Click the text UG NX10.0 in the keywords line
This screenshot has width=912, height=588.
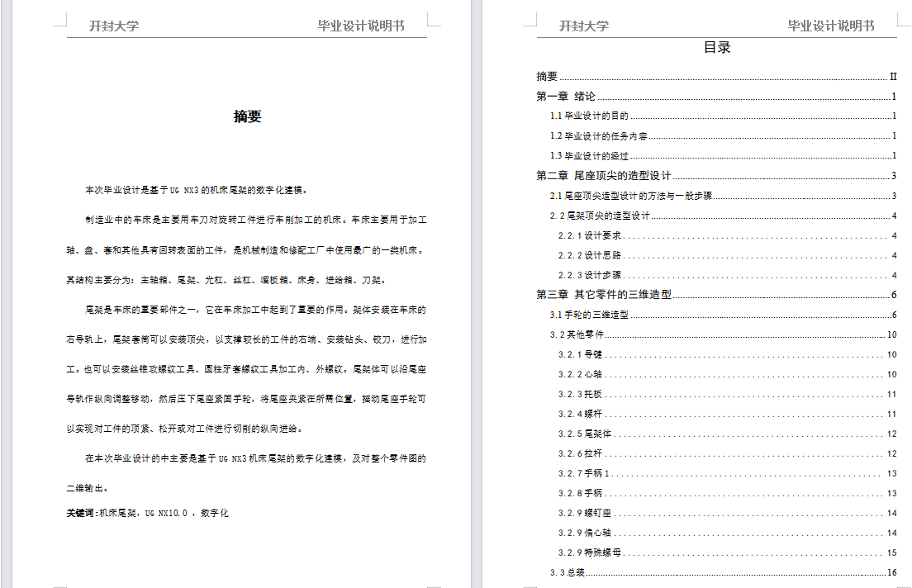[166, 512]
